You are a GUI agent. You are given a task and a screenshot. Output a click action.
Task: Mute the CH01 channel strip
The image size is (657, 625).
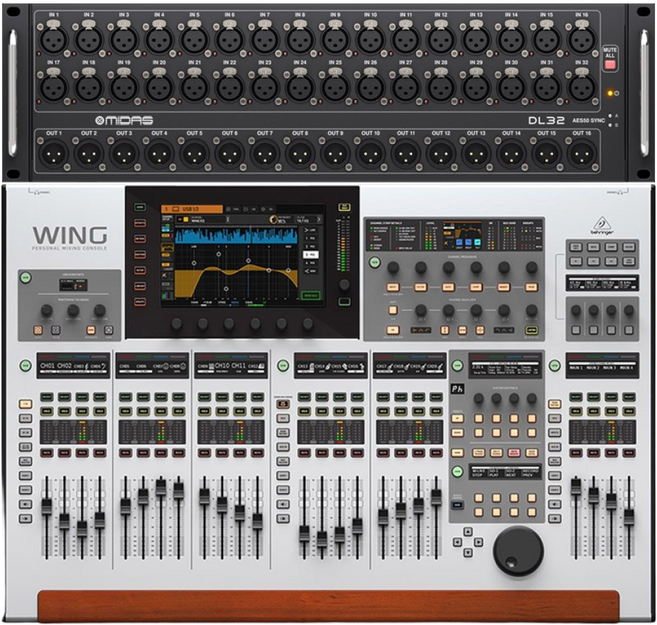(x=47, y=453)
